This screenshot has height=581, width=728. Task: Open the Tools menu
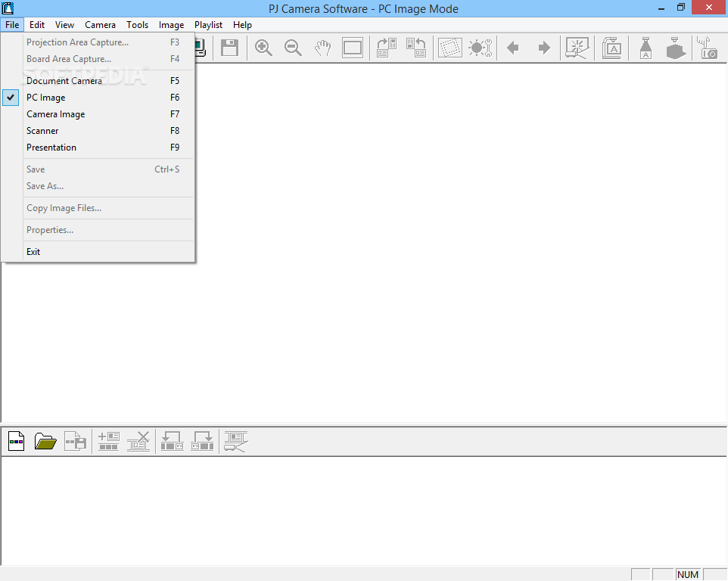pyautogui.click(x=138, y=25)
